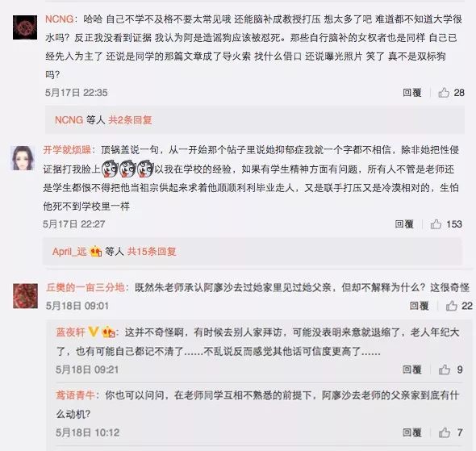Open NCNG username link at top comment

59,19
